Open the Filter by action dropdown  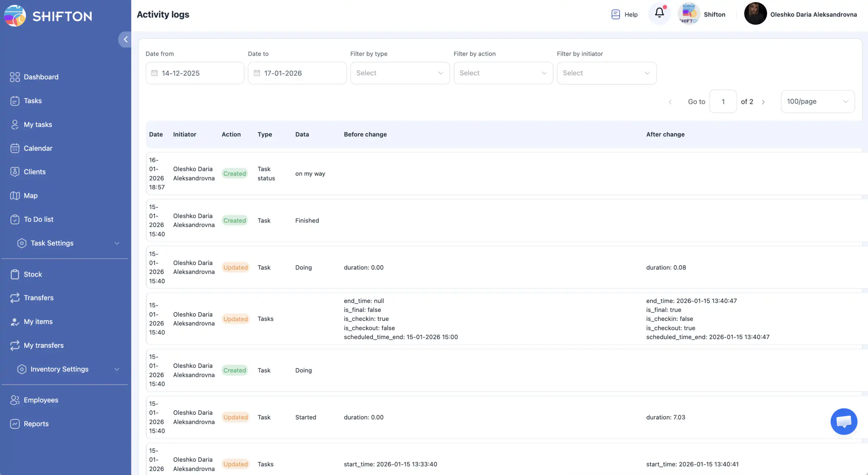(503, 73)
